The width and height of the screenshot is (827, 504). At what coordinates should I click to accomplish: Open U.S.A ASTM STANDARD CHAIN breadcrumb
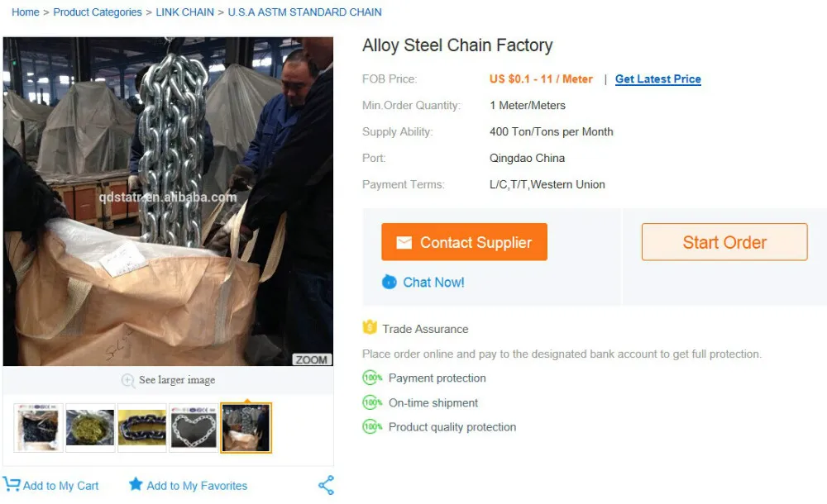pos(304,12)
